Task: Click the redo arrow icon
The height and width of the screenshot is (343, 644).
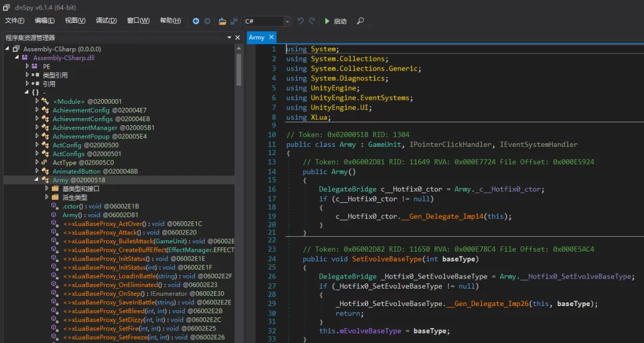Action: coord(312,21)
